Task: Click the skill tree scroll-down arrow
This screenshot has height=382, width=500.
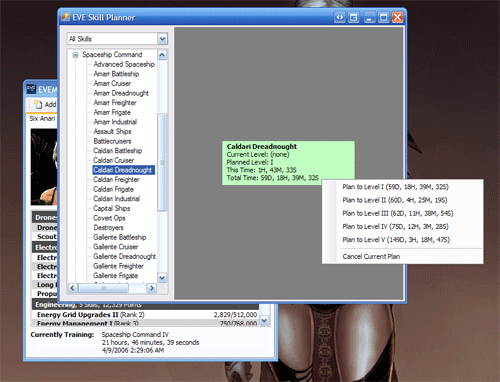Action: 162,277
